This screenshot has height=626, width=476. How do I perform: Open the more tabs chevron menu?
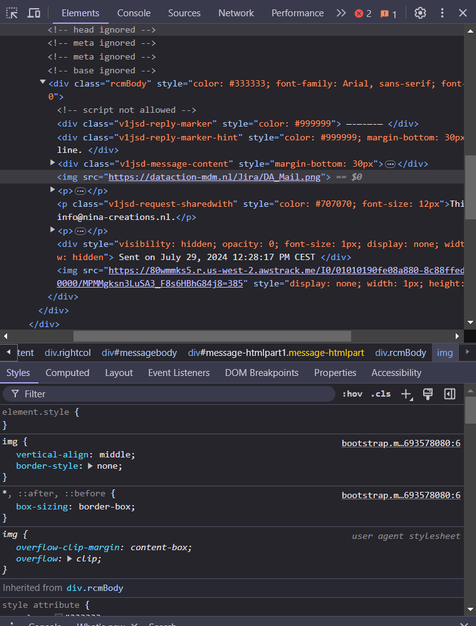[x=341, y=13]
